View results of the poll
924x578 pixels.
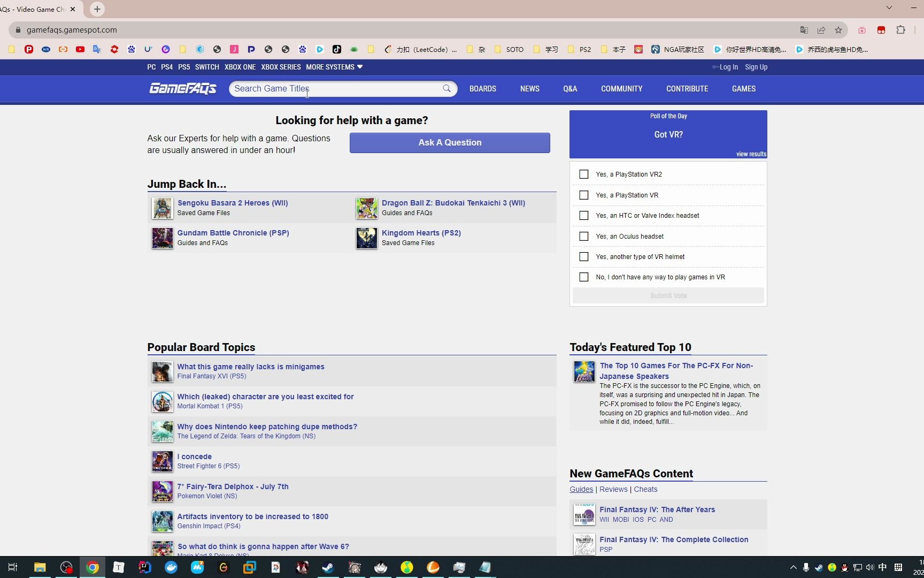[x=751, y=154]
